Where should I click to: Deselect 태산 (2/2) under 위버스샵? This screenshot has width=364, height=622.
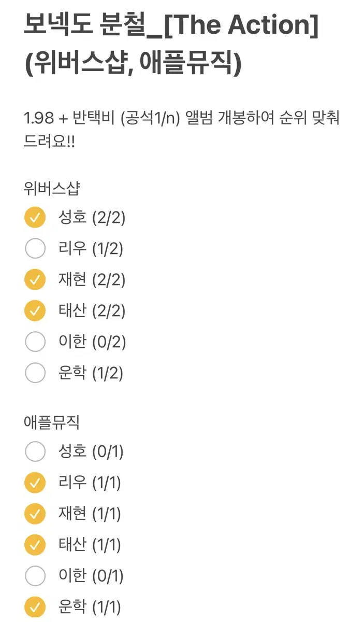(35, 310)
